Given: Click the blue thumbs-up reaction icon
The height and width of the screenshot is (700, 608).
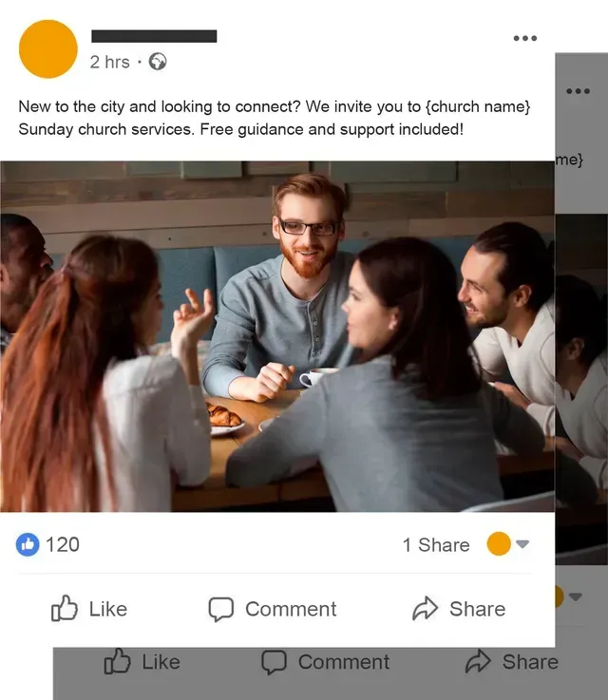Looking at the screenshot, I should pos(28,544).
